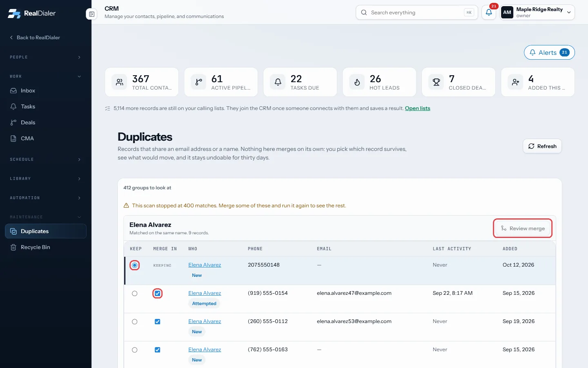Click the warning triangle icon by scan message
The width and height of the screenshot is (588, 368).
coord(126,206)
